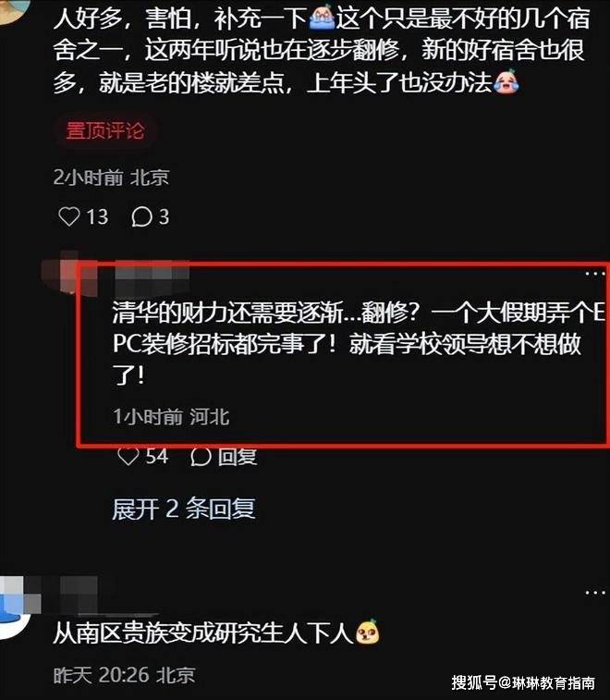Tap the emoji after 补充一下
Viewport: 610px width, 700px height.
322,18
